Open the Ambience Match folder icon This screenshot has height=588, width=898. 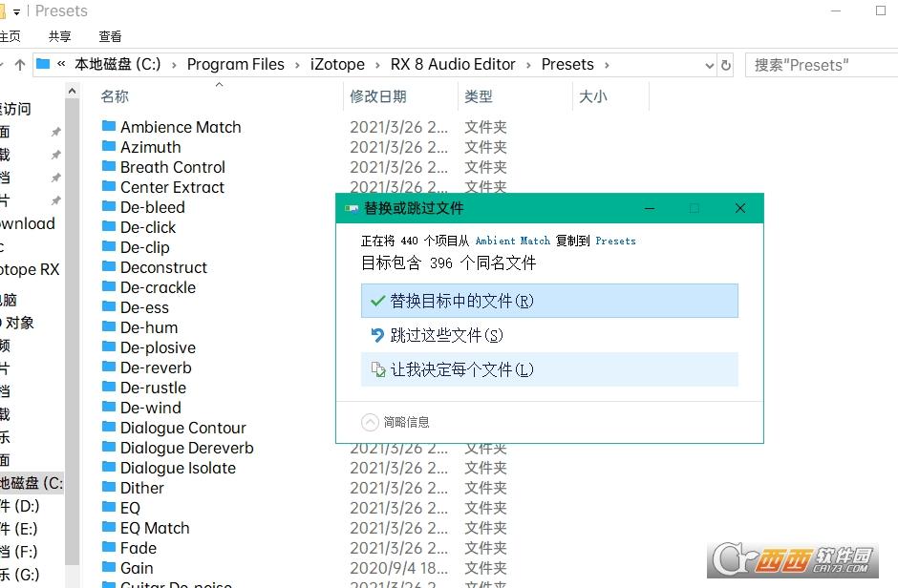[109, 126]
